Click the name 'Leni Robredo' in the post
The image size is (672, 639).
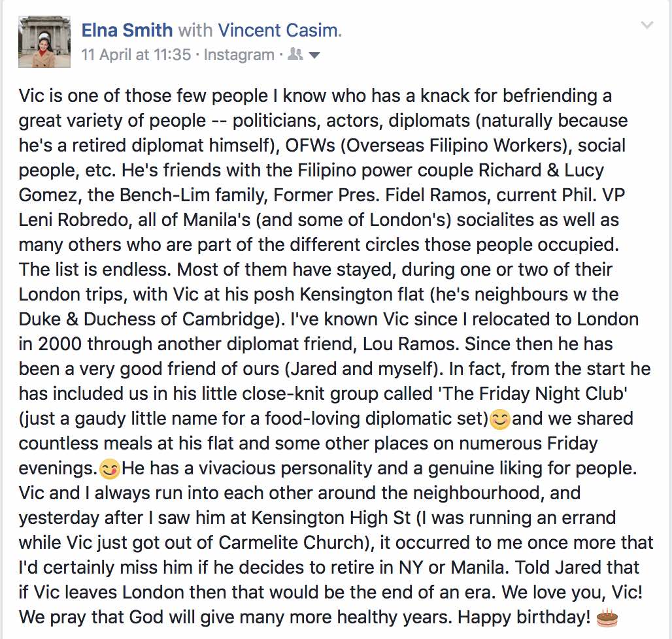pyautogui.click(x=73, y=220)
